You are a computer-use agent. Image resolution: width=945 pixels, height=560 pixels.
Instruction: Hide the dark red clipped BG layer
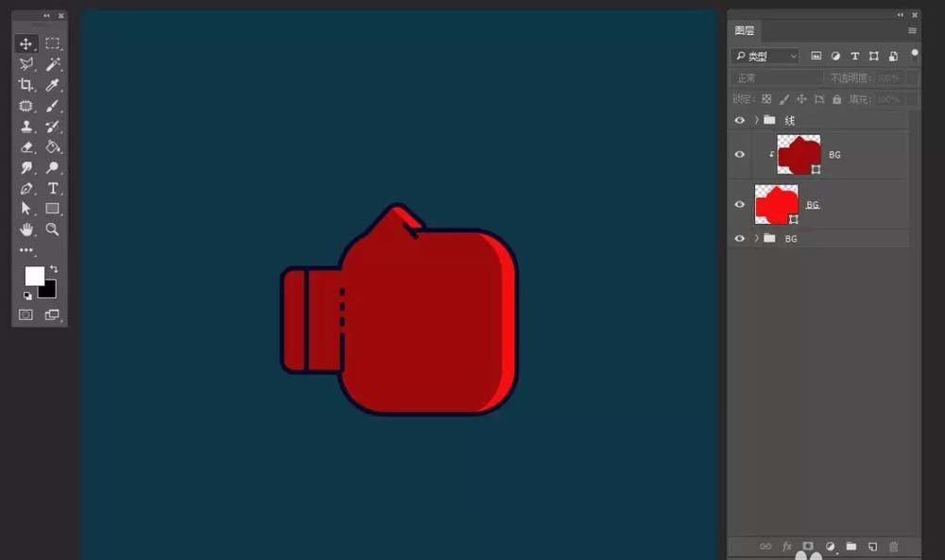click(740, 155)
